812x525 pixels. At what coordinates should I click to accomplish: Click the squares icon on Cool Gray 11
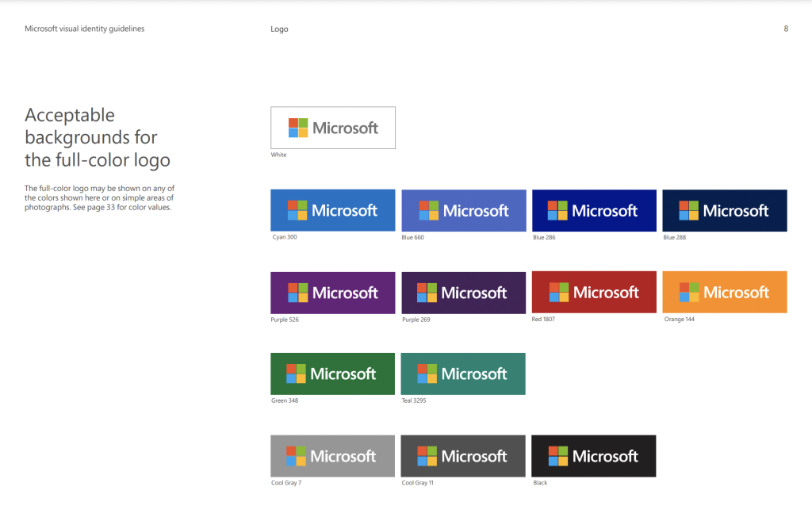tap(427, 456)
